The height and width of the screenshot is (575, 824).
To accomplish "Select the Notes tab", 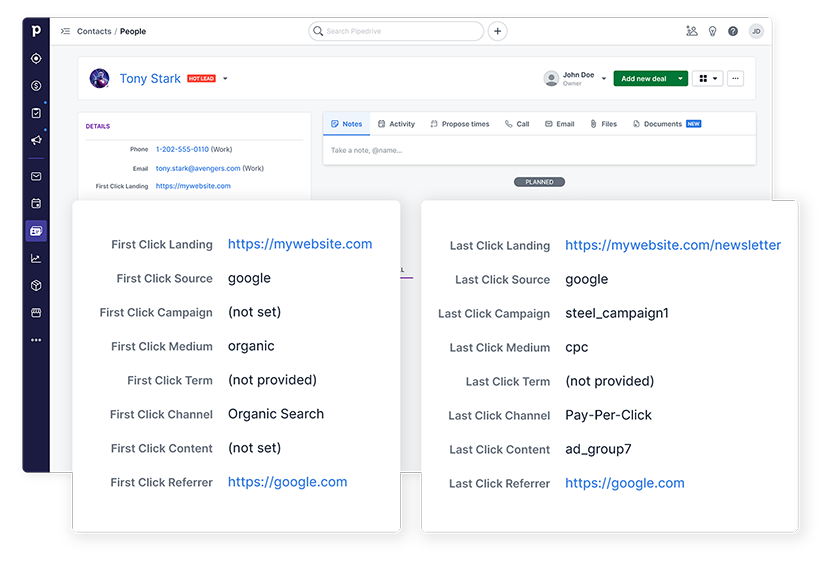I will click(346, 124).
